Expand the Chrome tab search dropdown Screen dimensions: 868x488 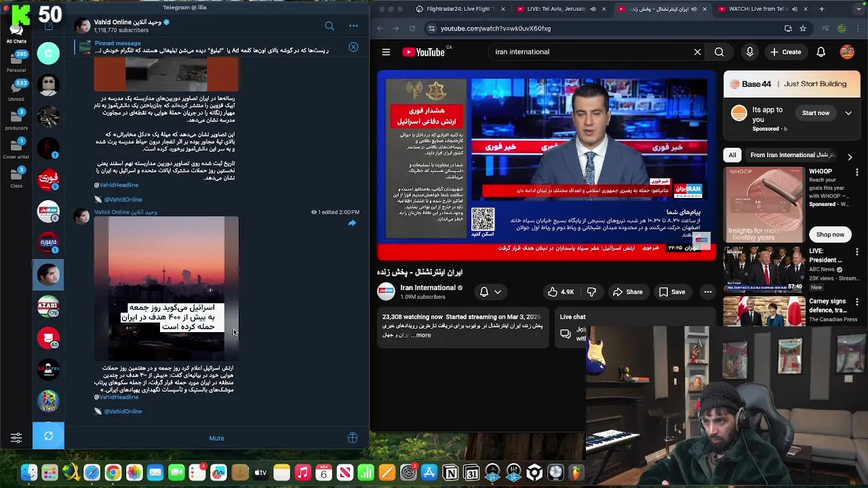[858, 9]
